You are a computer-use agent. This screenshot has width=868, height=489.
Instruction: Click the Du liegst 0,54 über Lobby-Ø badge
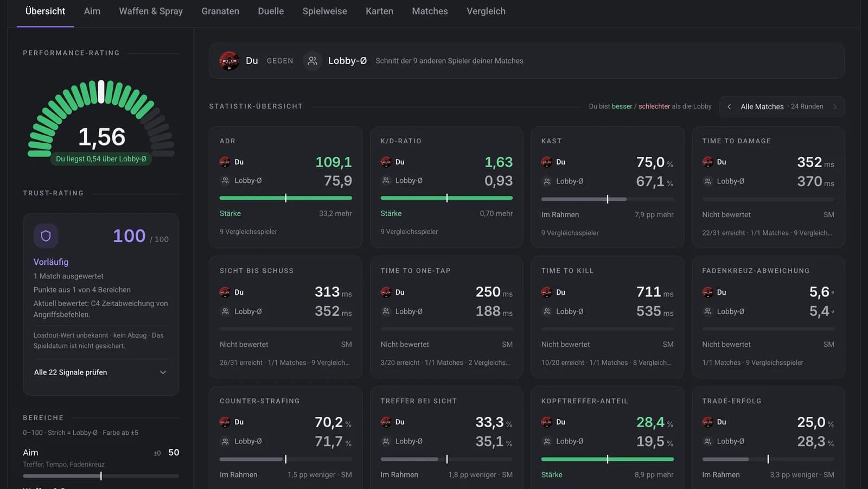click(101, 159)
